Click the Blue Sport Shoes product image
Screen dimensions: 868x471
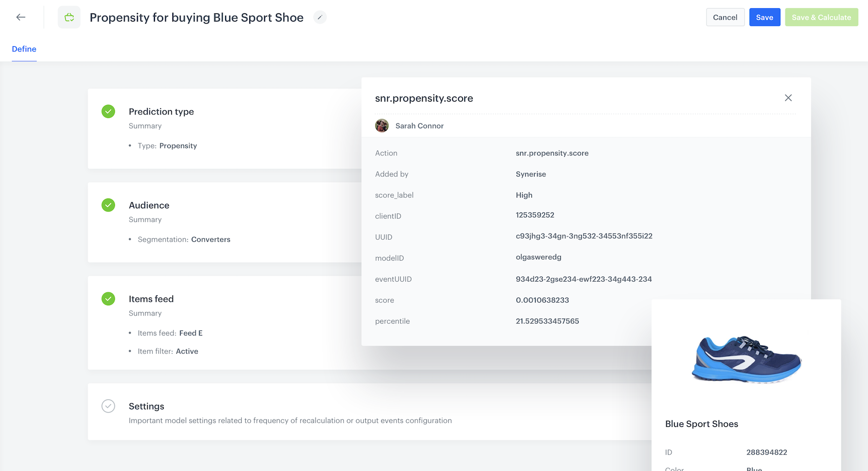(746, 359)
